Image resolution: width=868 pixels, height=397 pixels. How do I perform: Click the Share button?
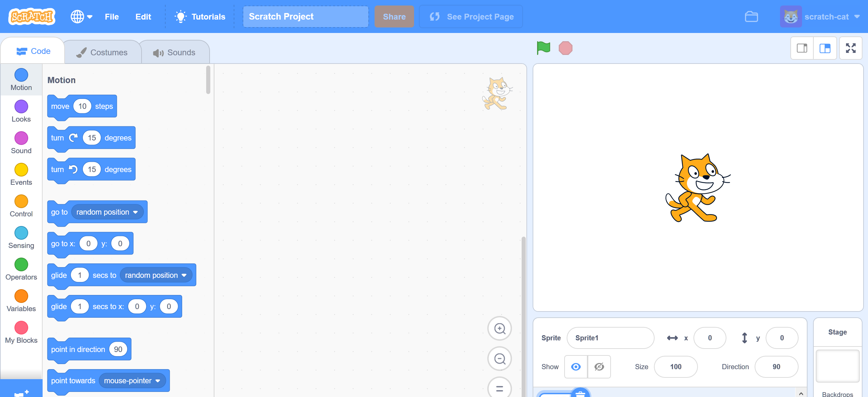tap(394, 16)
